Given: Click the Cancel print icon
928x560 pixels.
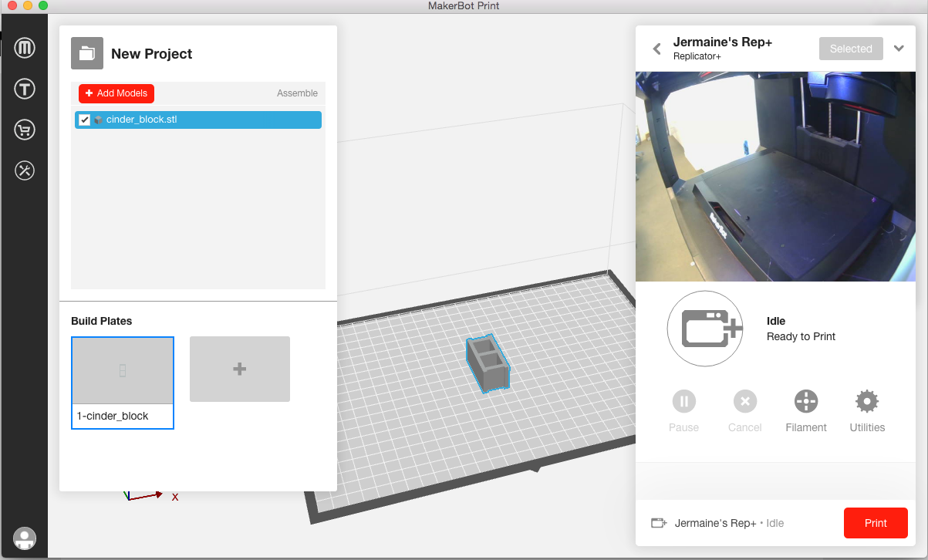Looking at the screenshot, I should 744,401.
